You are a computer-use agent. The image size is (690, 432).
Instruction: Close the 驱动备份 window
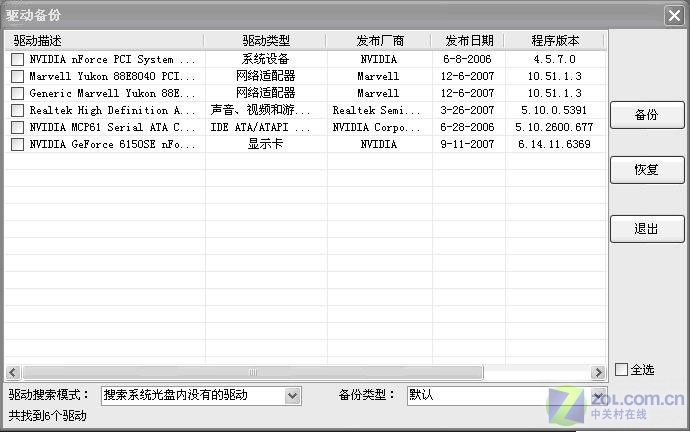(x=674, y=16)
